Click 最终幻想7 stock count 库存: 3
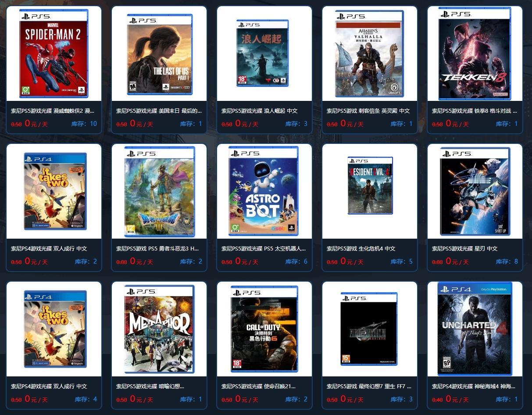The image size is (532, 415). pos(402,399)
